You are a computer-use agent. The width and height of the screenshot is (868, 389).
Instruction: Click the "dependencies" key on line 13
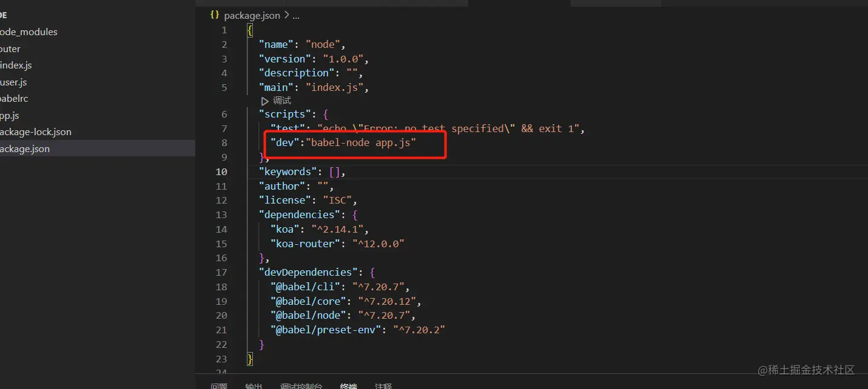pyautogui.click(x=299, y=214)
